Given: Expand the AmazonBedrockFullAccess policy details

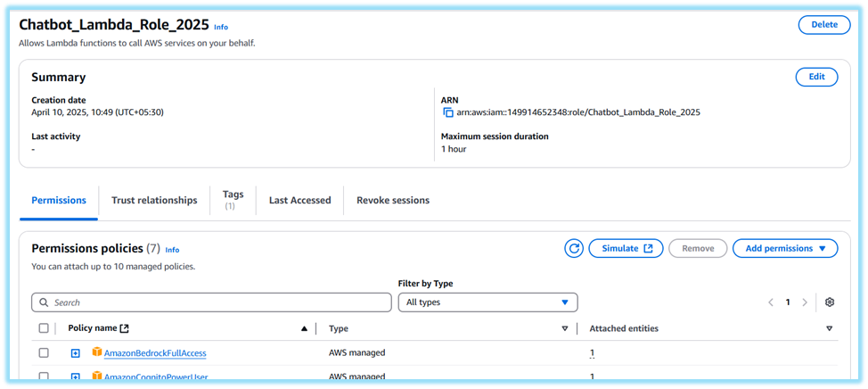Looking at the screenshot, I should click(x=75, y=353).
